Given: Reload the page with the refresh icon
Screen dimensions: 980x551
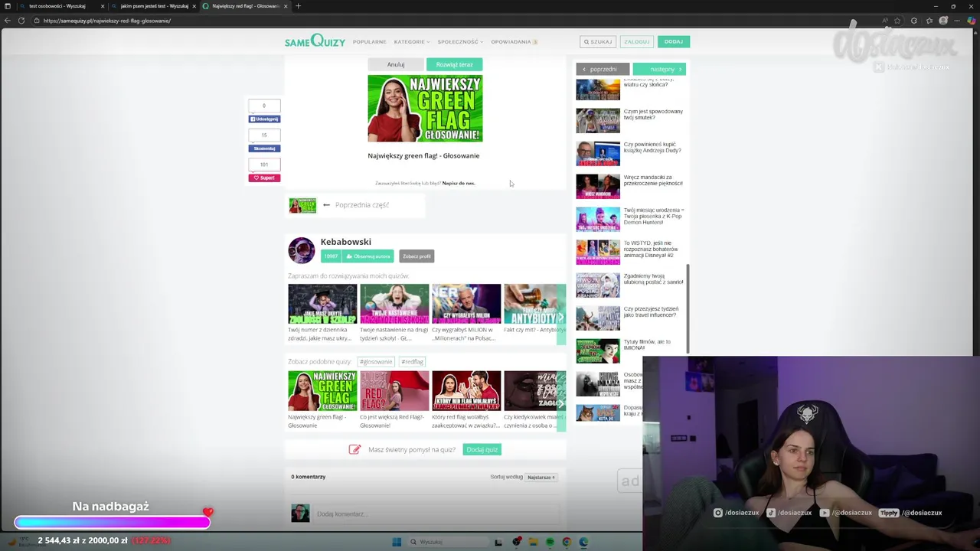Looking at the screenshot, I should 21,21.
